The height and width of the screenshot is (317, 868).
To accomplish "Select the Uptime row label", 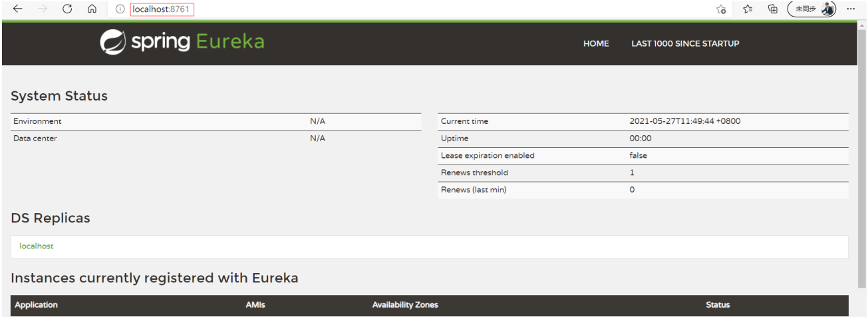I will tap(454, 139).
